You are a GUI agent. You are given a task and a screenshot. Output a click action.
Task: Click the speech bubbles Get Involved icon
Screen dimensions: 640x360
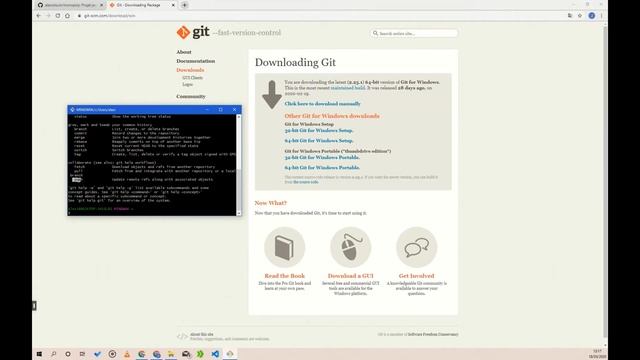click(x=417, y=247)
